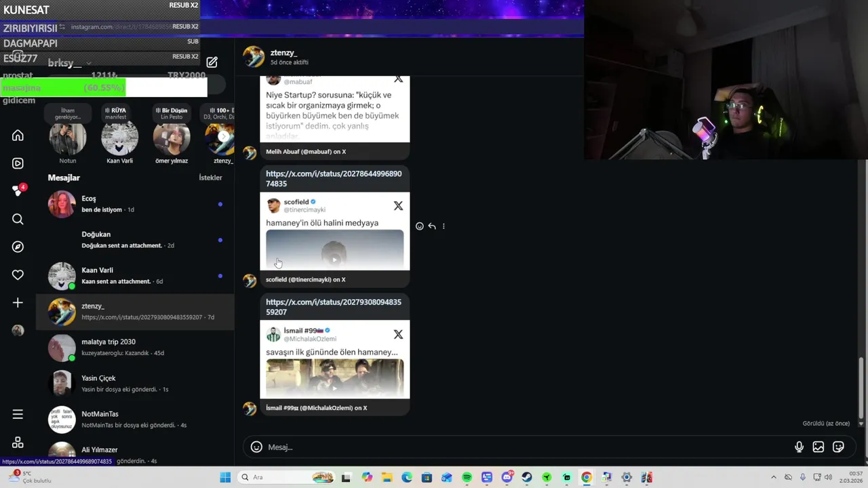The width and height of the screenshot is (868, 488).
Task: Click the Windows taskbar search box
Action: 285,477
